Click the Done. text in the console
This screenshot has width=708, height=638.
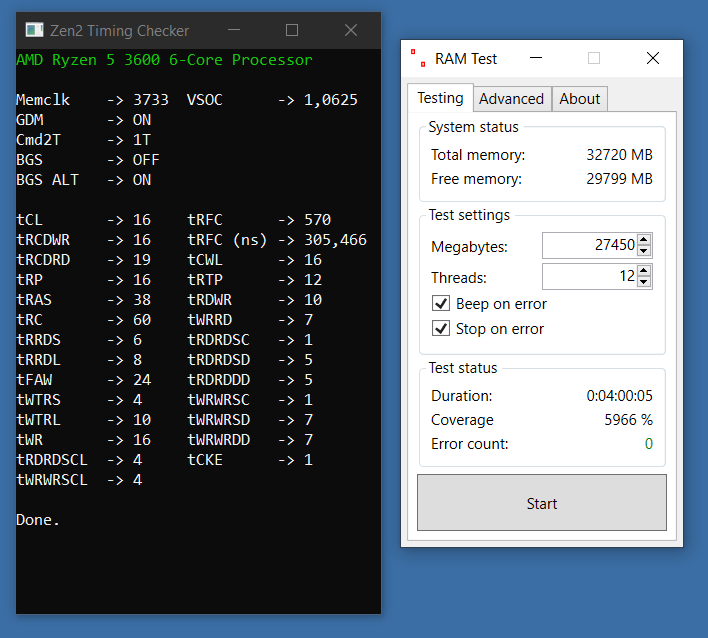pos(38,520)
